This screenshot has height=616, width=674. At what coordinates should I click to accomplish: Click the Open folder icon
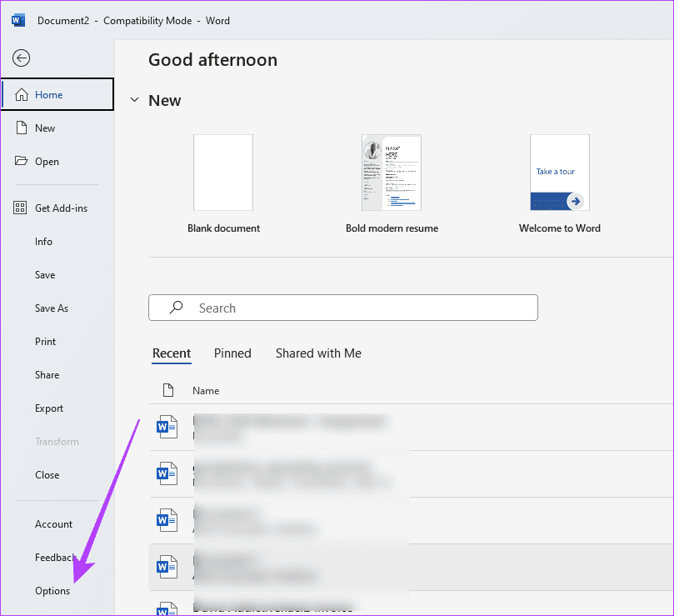(21, 162)
